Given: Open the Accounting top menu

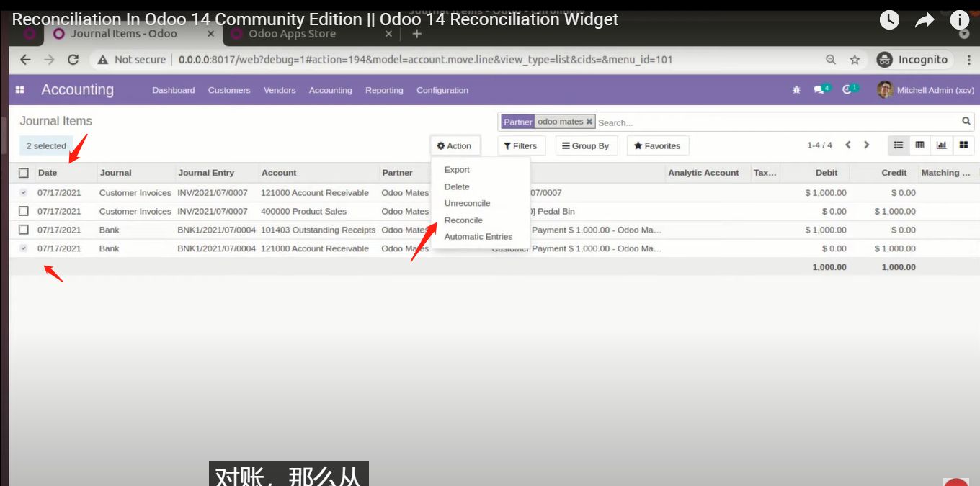Looking at the screenshot, I should (331, 90).
